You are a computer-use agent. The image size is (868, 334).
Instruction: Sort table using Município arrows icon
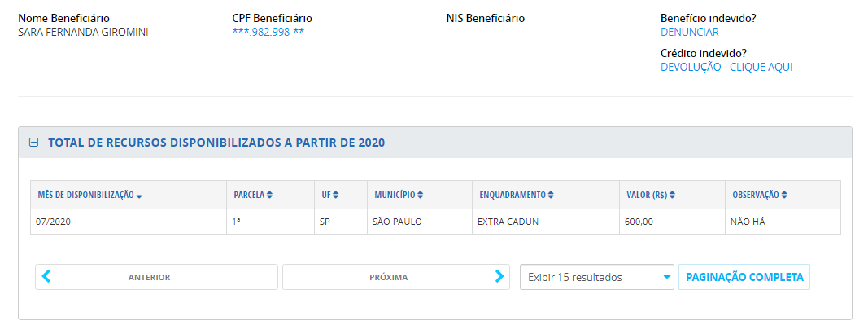point(420,195)
